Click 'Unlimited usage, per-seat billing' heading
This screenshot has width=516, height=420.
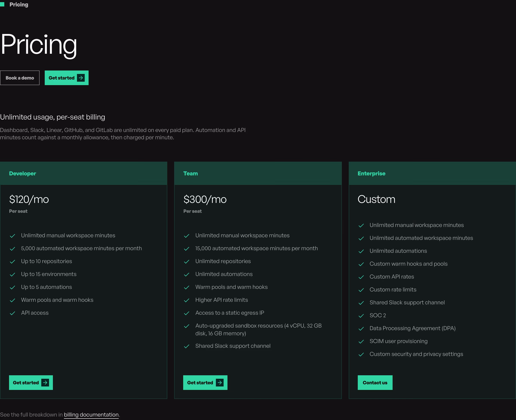tap(52, 117)
